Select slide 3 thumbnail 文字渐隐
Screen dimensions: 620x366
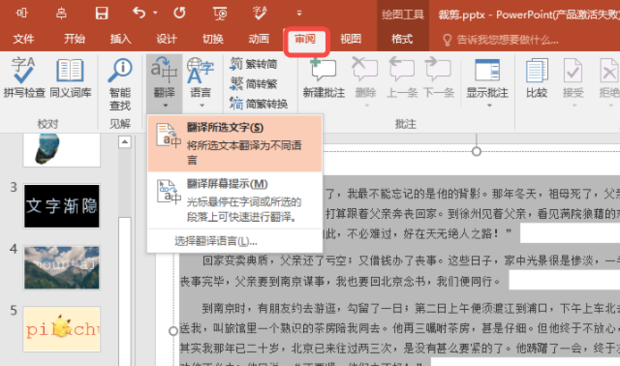pyautogui.click(x=62, y=206)
